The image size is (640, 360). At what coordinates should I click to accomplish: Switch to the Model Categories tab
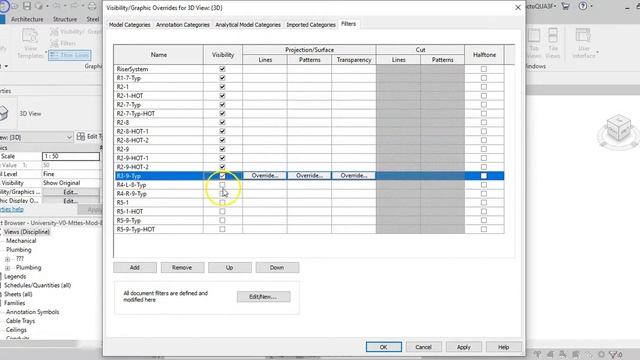click(x=129, y=24)
